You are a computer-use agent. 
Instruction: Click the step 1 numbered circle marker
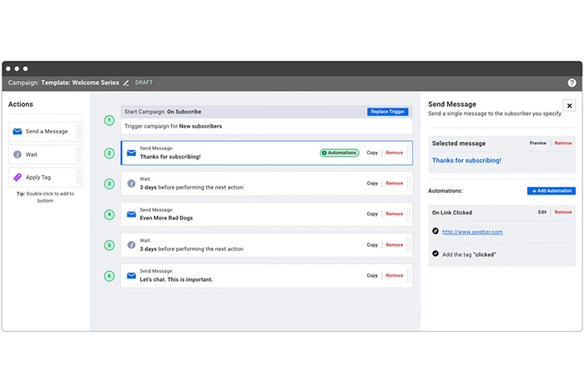click(x=109, y=120)
